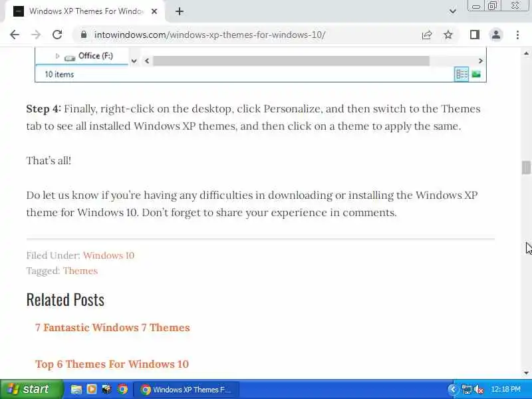Screen dimensions: 532x399
Task: Click the third quick launch icon
Action: click(x=107, y=389)
